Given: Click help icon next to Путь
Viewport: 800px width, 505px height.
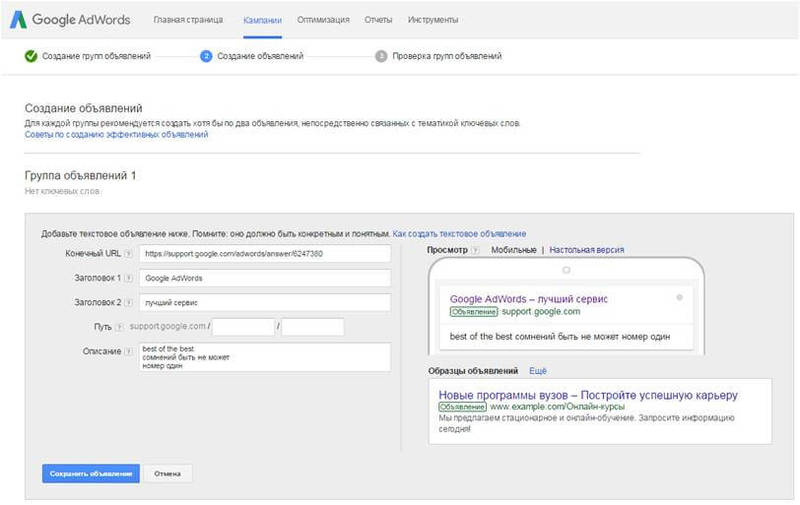Looking at the screenshot, I should (119, 327).
